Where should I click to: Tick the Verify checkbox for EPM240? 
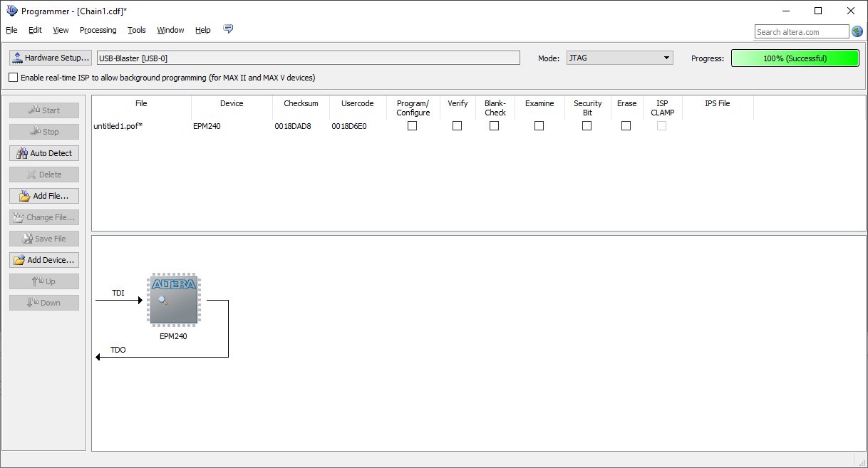pyautogui.click(x=457, y=126)
